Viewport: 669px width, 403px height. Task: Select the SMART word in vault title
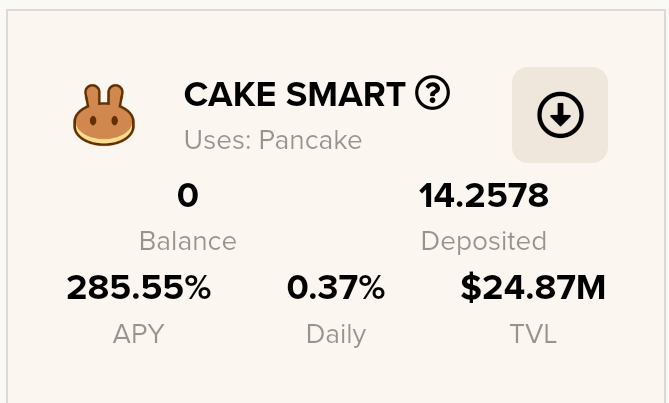pos(346,94)
